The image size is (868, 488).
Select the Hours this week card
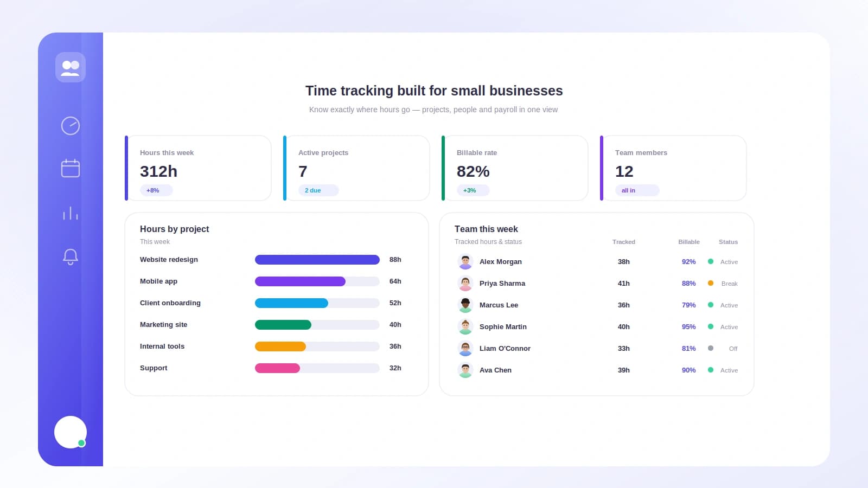pyautogui.click(x=198, y=168)
